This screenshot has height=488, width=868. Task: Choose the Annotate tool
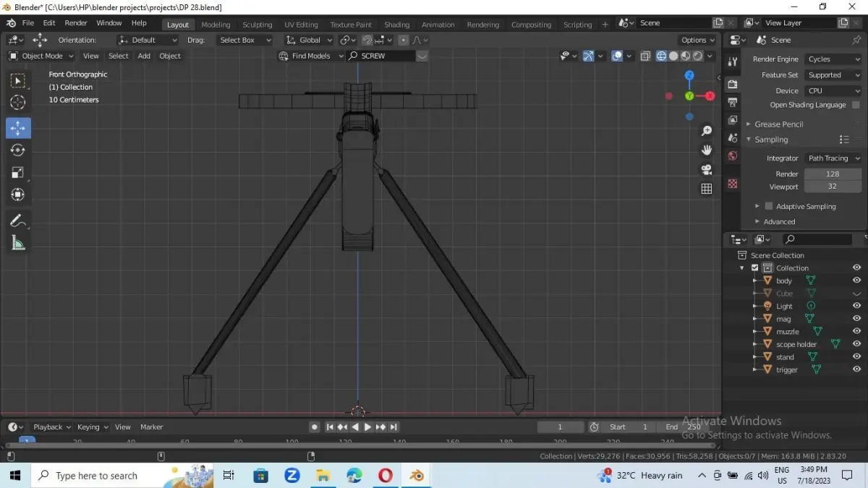click(18, 221)
